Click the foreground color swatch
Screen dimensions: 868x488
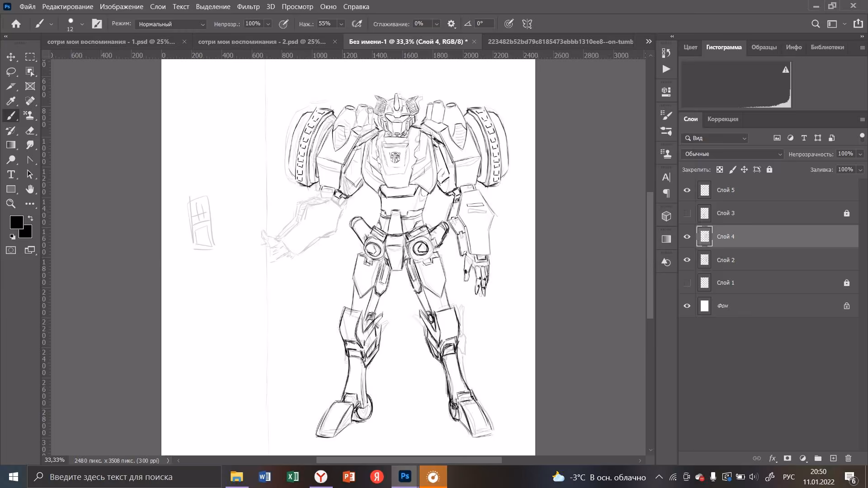[16, 221]
